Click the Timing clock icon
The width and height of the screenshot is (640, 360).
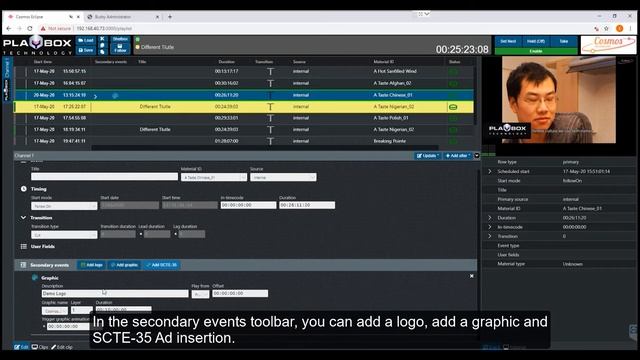click(x=24, y=189)
